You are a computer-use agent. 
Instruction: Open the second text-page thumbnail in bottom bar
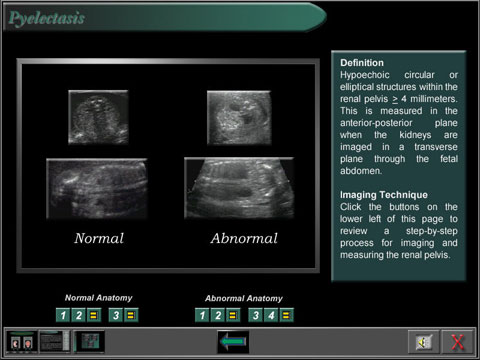point(55,342)
